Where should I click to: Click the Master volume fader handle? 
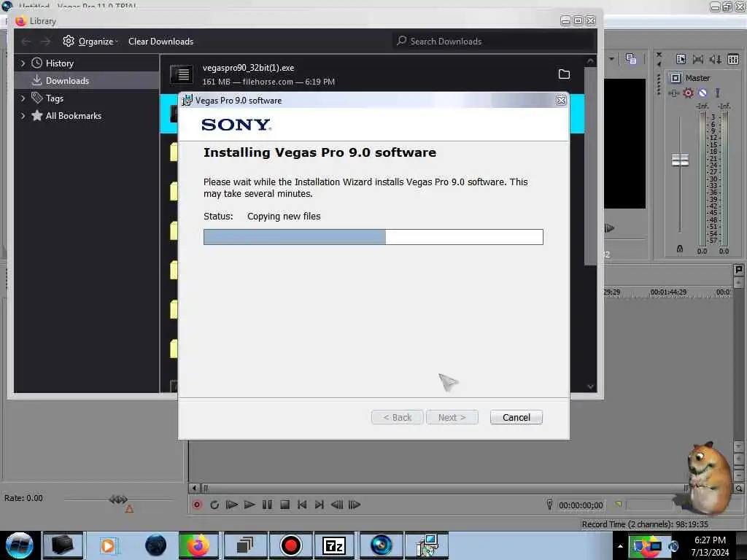(x=681, y=160)
